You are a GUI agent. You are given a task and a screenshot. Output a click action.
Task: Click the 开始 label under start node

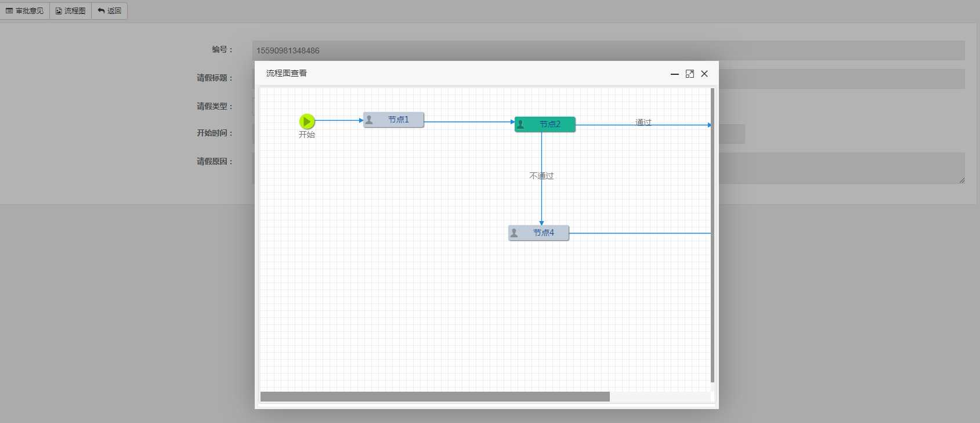pyautogui.click(x=307, y=135)
